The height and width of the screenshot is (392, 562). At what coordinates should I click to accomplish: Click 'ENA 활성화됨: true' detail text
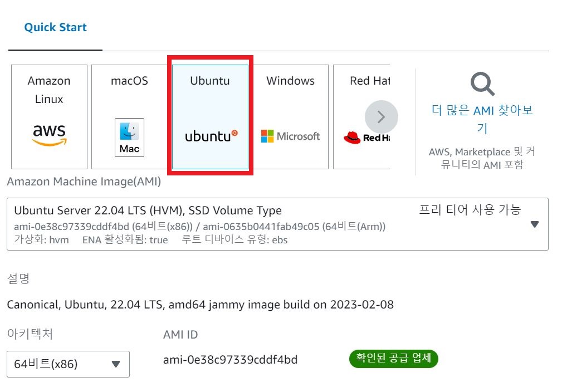tap(125, 240)
